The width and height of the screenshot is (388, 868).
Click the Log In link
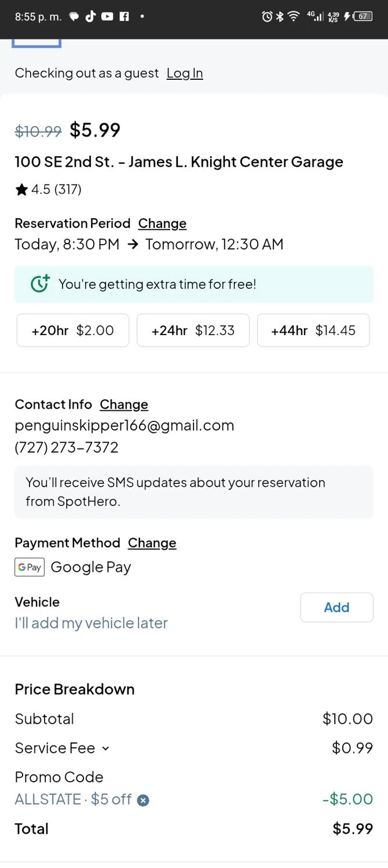pos(185,73)
